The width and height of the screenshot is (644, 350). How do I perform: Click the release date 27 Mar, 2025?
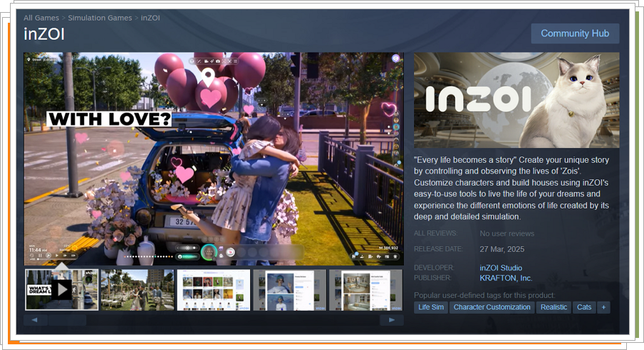pyautogui.click(x=502, y=249)
